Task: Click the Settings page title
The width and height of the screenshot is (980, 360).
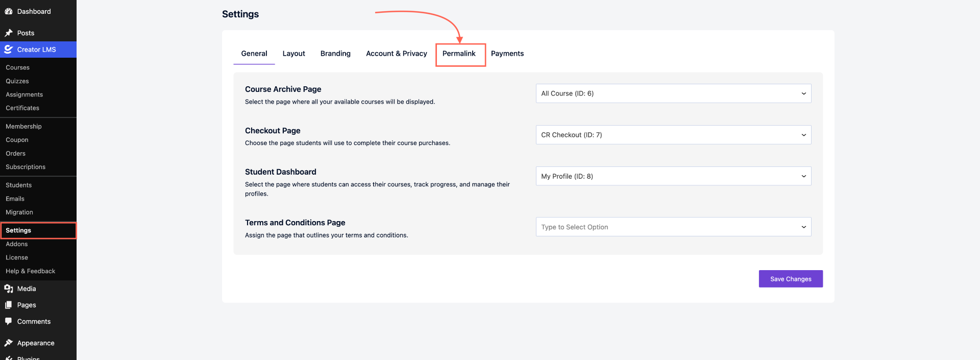Action: pos(240,14)
